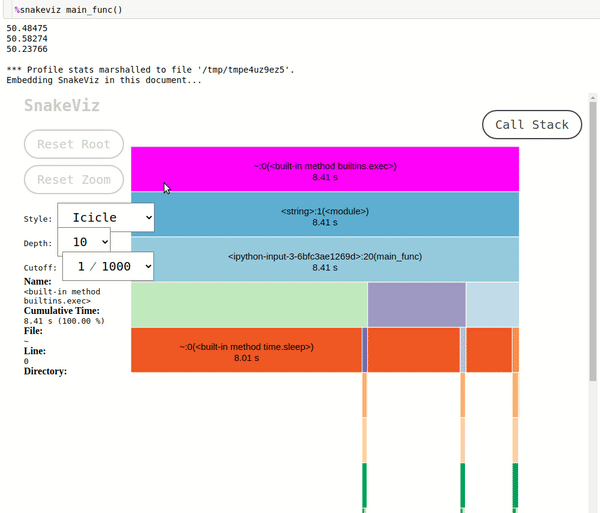
Task: Click the Name value <built-in method builtins.exec>
Action: click(62, 296)
